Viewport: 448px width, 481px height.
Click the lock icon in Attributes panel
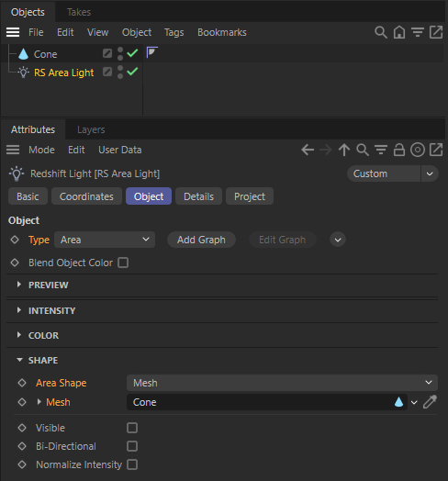click(x=399, y=150)
